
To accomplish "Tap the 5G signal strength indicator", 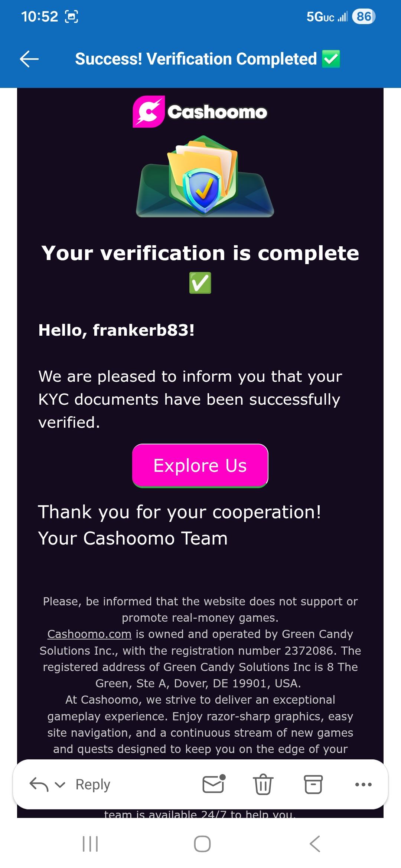I will pyautogui.click(x=327, y=17).
